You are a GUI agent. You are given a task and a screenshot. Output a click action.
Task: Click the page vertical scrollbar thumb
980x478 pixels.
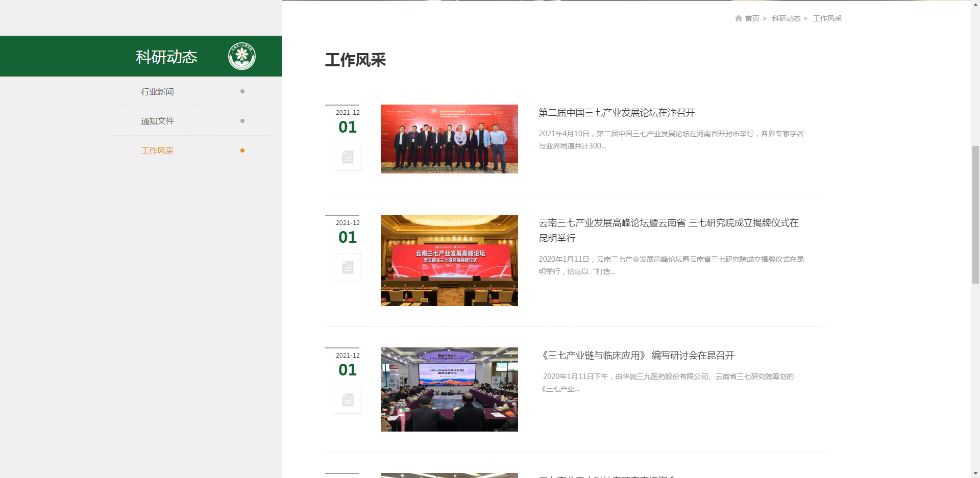[x=975, y=214]
